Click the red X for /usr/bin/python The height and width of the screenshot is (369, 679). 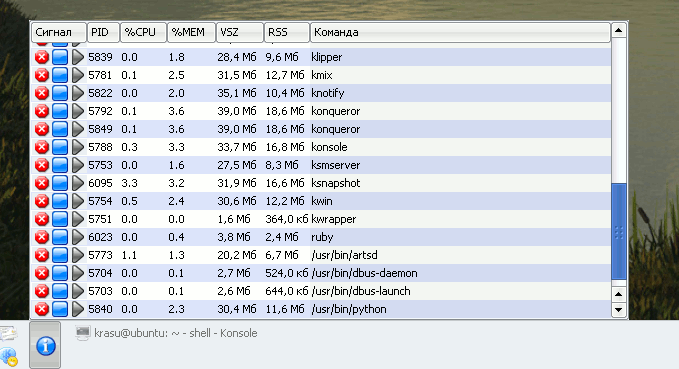pos(42,309)
